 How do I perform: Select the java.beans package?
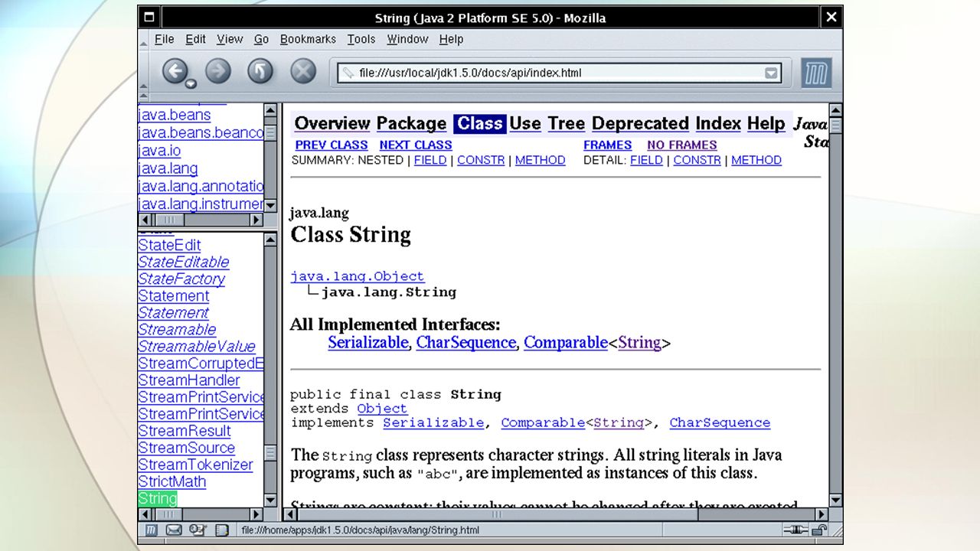point(175,116)
